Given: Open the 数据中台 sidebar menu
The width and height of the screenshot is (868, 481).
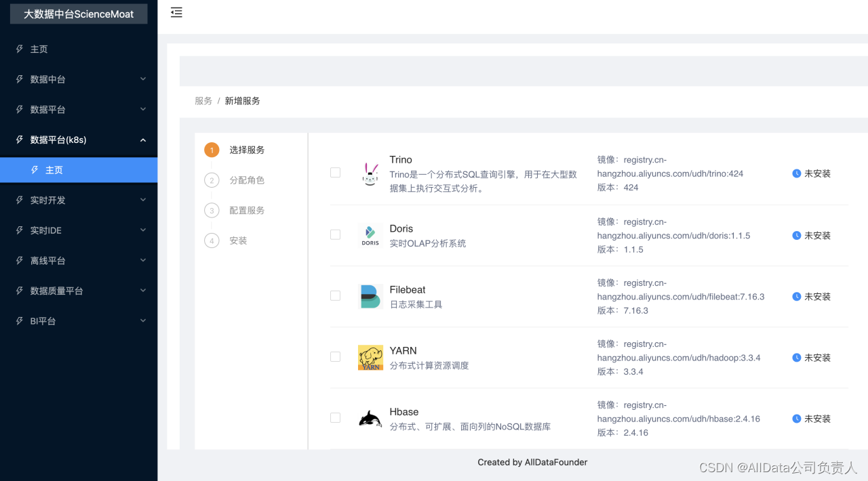Looking at the screenshot, I should click(x=79, y=79).
